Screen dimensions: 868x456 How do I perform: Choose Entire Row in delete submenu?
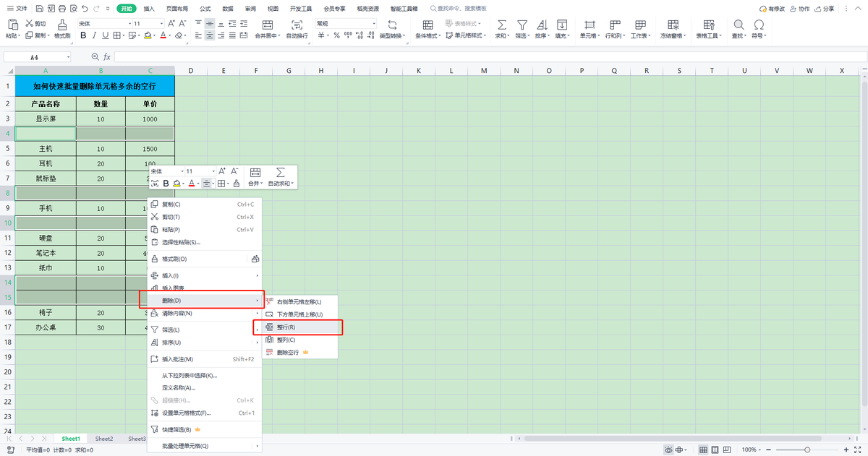[298, 327]
